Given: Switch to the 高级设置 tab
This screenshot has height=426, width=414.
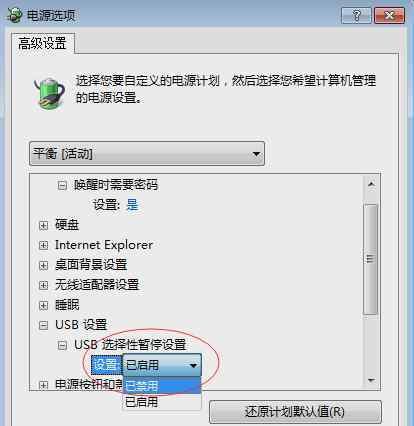Looking at the screenshot, I should click(43, 43).
